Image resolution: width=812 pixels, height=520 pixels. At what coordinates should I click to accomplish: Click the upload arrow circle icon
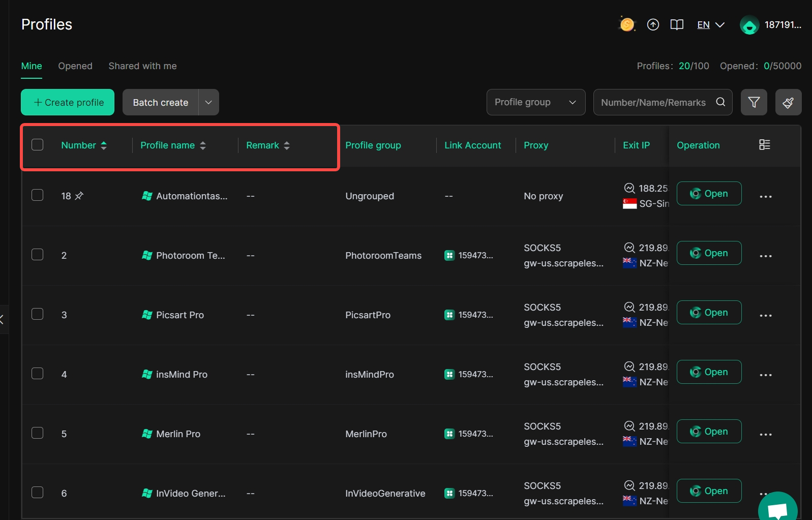[653, 24]
